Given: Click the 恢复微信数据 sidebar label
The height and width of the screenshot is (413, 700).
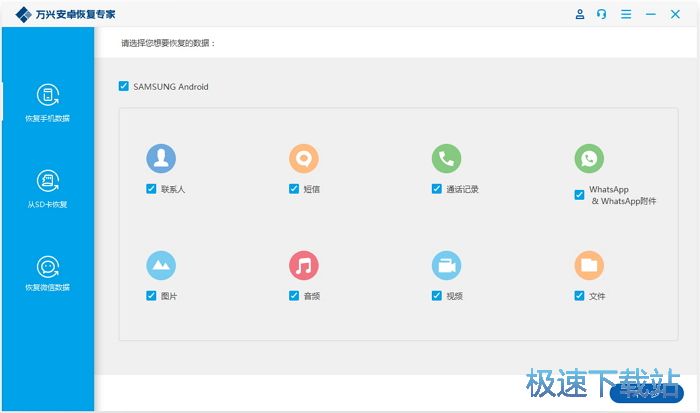Looking at the screenshot, I should (47, 287).
